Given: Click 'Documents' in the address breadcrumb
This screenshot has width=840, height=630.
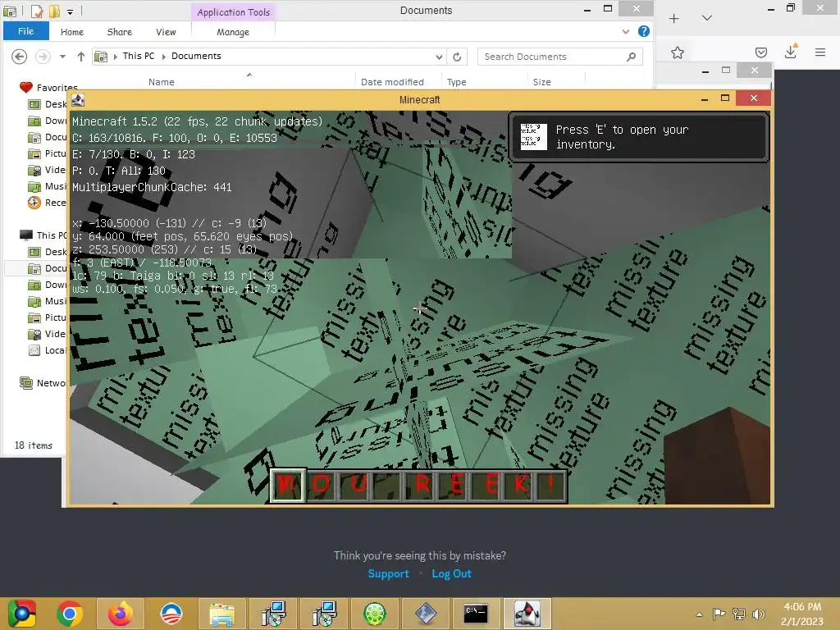Looking at the screenshot, I should click(x=196, y=56).
